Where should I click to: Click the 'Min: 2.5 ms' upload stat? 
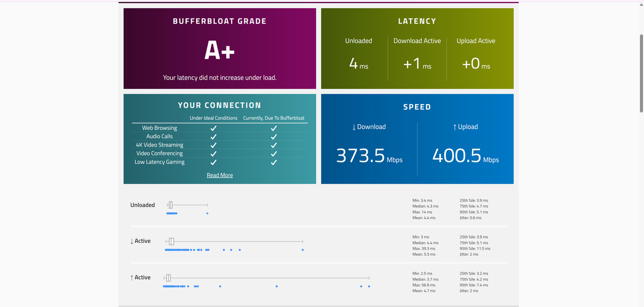(x=422, y=273)
